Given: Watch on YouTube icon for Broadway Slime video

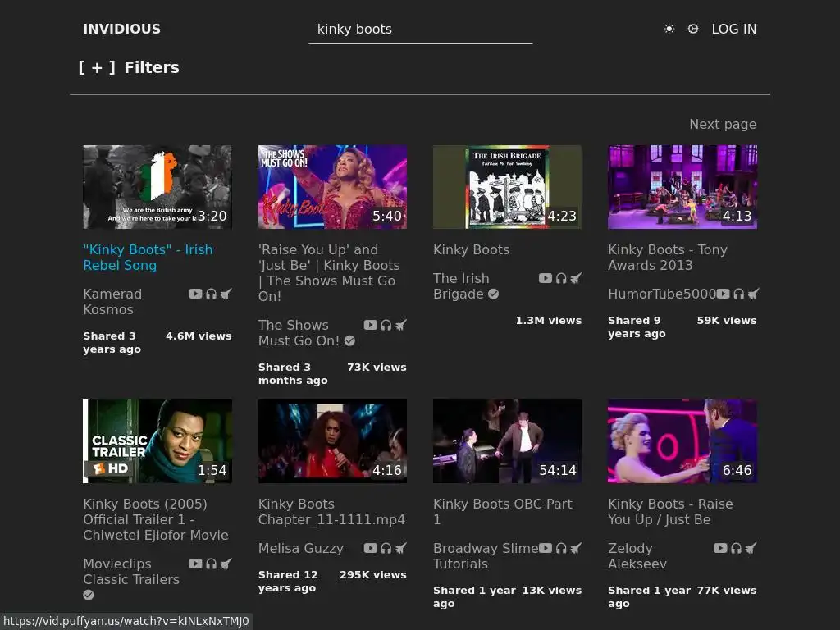Looking at the screenshot, I should pos(546,548).
